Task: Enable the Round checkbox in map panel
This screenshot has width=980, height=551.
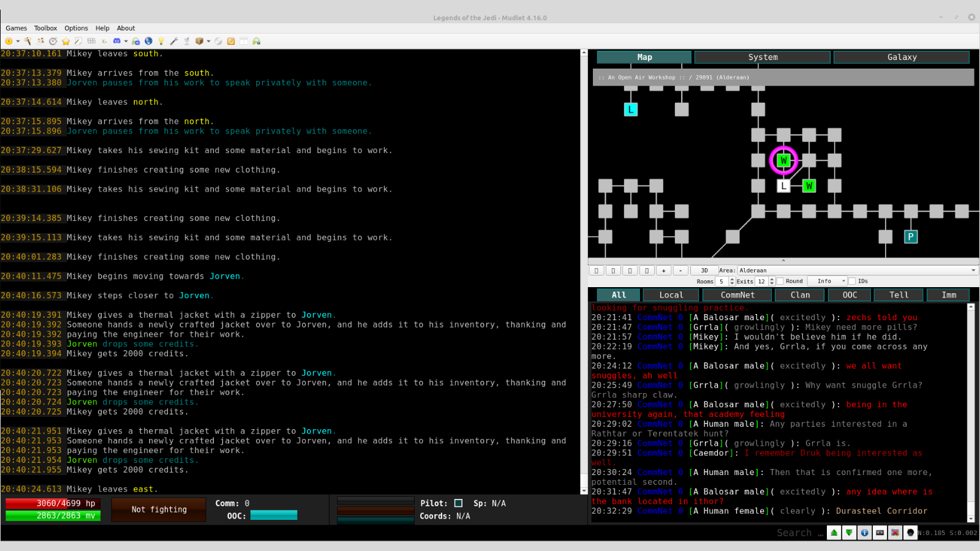Action: tap(780, 281)
